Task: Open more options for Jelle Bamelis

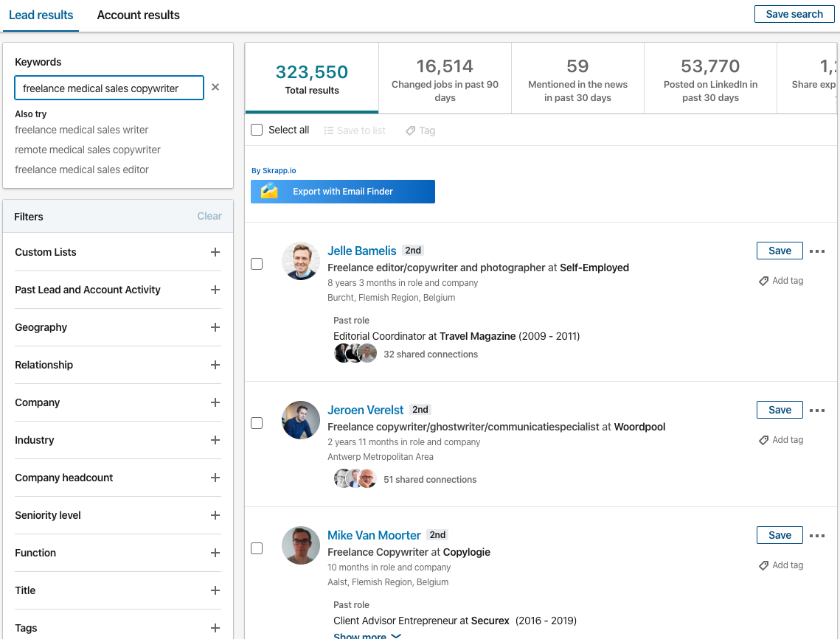Action: point(817,251)
